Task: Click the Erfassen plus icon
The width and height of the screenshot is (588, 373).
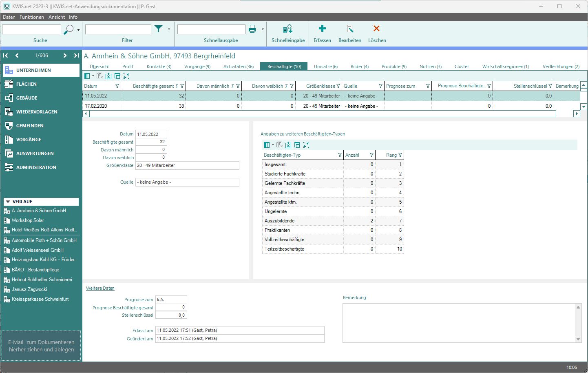Action: (322, 29)
